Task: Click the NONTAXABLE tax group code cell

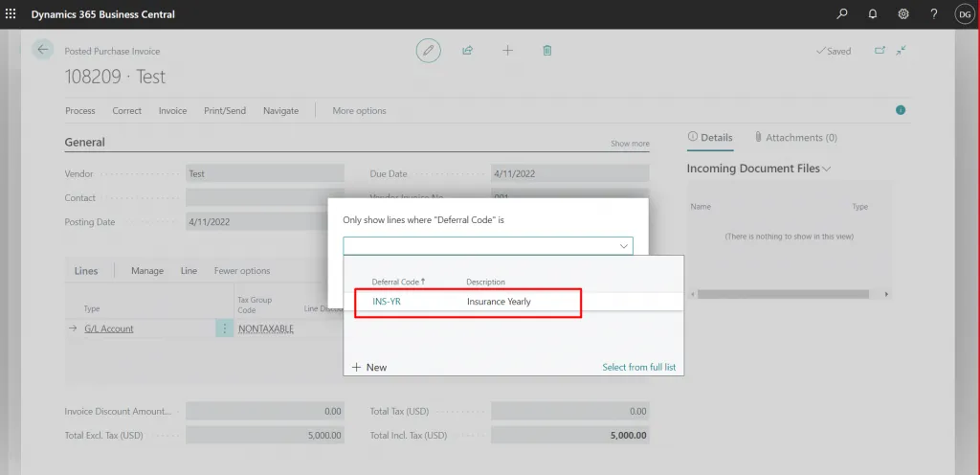Action: coord(266,328)
